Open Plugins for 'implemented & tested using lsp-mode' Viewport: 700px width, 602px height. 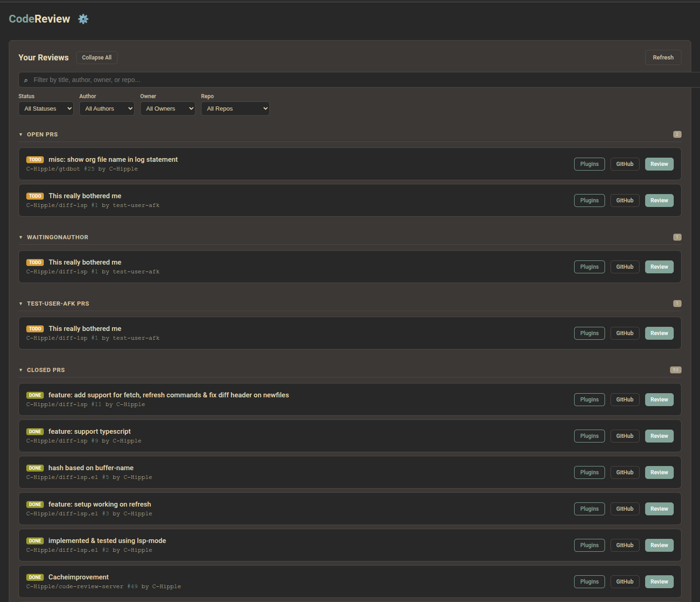pos(589,545)
